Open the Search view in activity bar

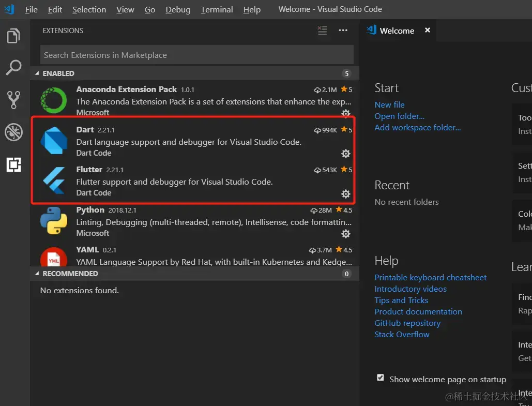[x=13, y=68]
